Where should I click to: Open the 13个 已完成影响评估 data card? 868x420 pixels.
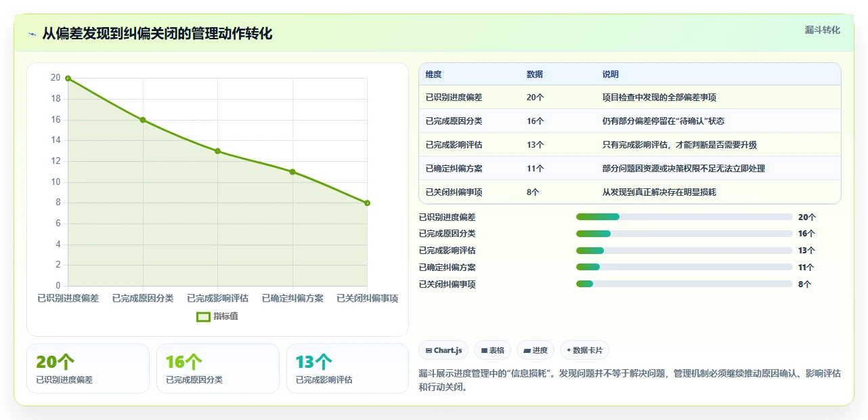pos(348,369)
